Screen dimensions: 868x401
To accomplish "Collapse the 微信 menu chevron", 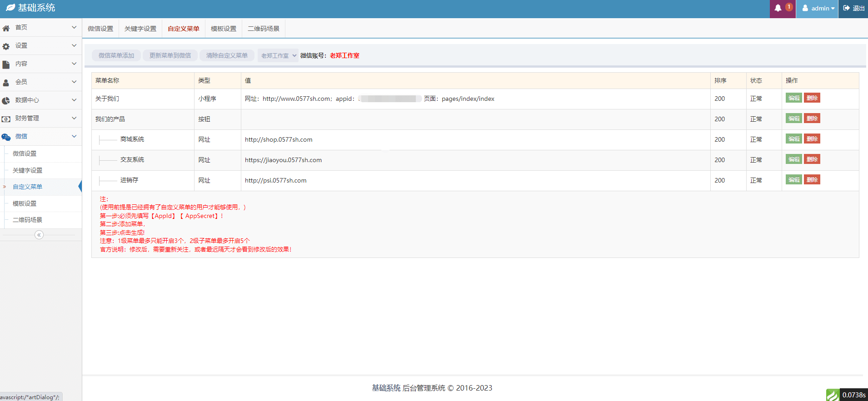I will [x=74, y=136].
